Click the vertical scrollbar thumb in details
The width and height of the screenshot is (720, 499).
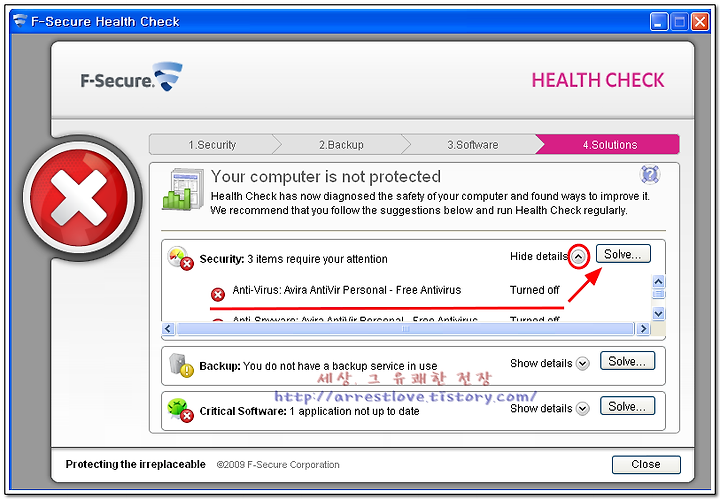658,294
